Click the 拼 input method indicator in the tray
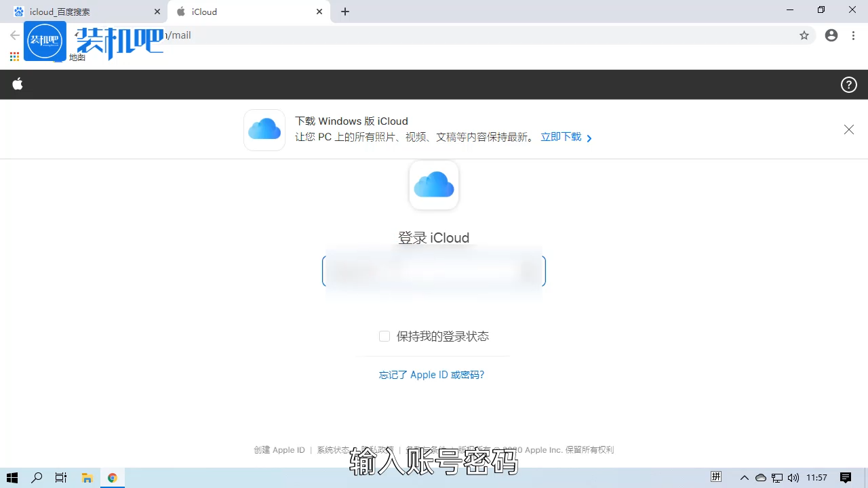The width and height of the screenshot is (868, 488). click(x=715, y=477)
